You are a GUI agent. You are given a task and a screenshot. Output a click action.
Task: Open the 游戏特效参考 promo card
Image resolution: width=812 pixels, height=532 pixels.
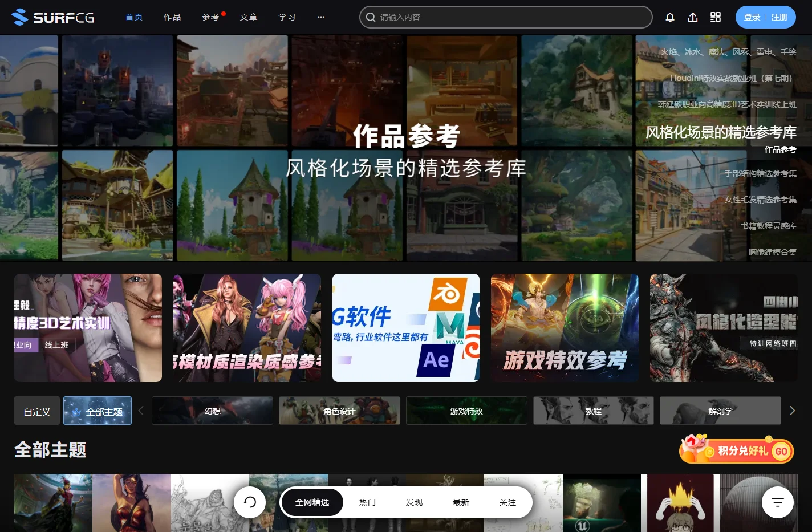[x=565, y=328]
